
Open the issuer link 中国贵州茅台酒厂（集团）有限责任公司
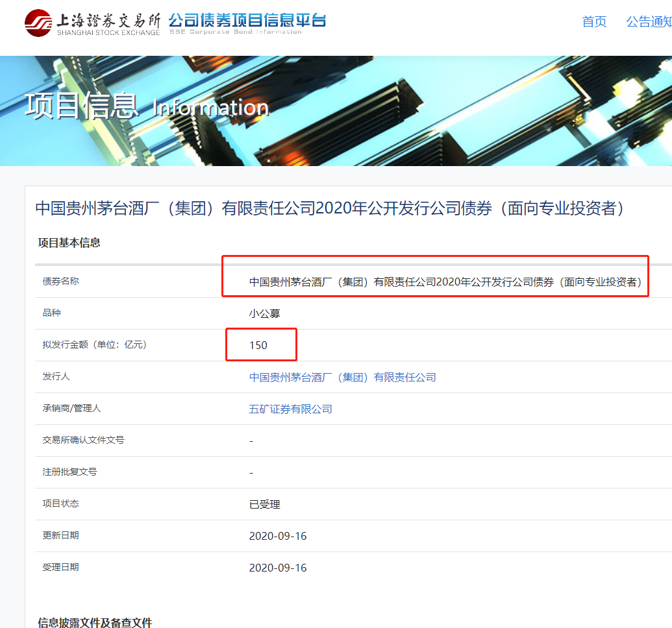point(342,377)
